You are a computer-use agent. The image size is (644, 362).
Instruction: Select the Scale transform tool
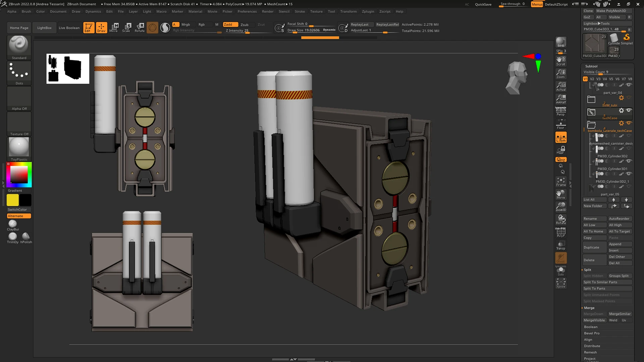click(x=126, y=27)
